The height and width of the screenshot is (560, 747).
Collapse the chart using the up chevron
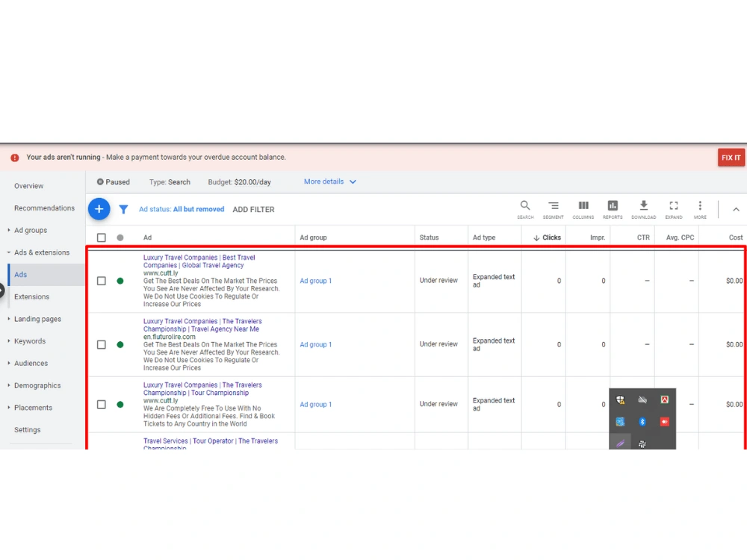point(736,209)
